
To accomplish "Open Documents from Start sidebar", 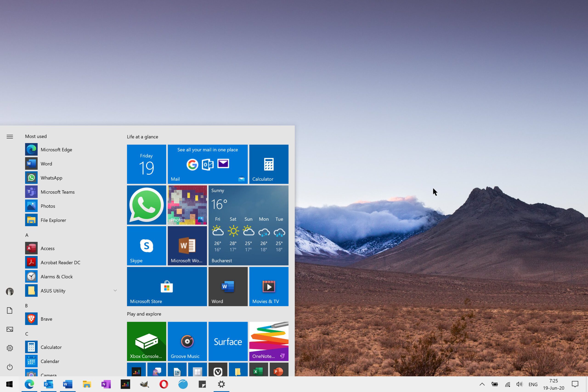I will (x=10, y=310).
